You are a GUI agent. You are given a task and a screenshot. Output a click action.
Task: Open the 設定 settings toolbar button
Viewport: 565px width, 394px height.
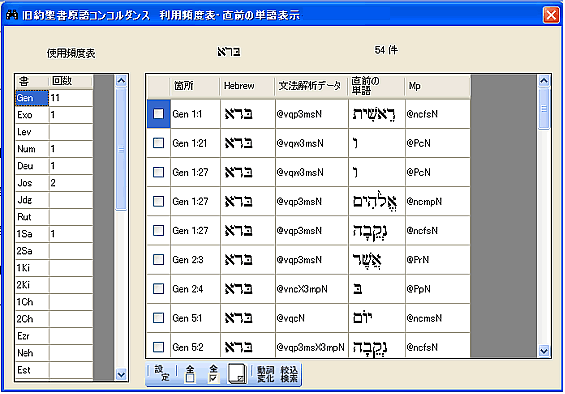tap(162, 373)
